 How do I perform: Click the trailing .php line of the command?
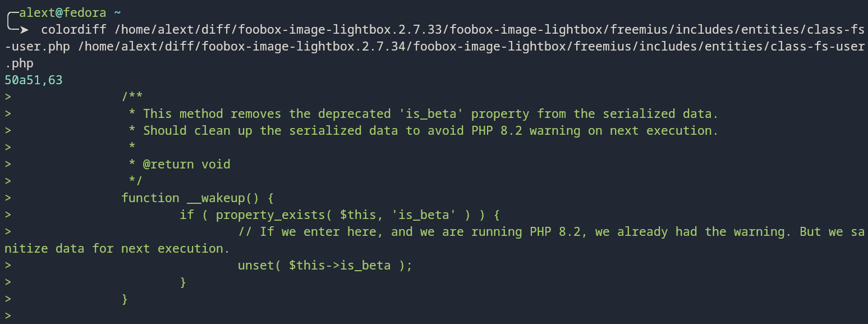pos(19,63)
